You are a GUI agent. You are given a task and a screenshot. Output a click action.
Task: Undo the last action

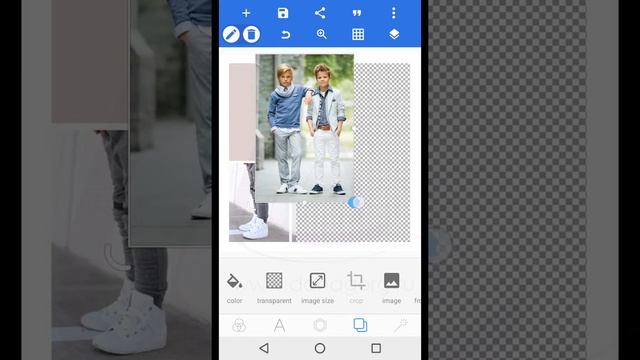coord(285,34)
